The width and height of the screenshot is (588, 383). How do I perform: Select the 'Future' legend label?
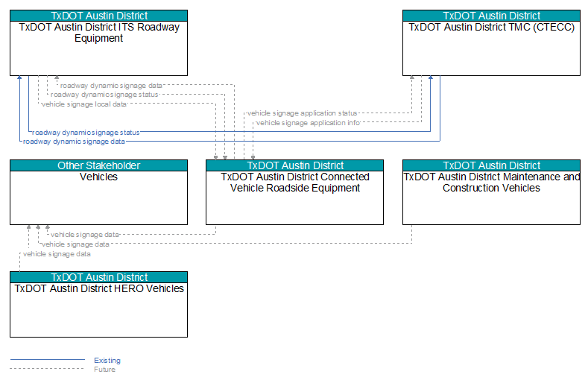104,370
